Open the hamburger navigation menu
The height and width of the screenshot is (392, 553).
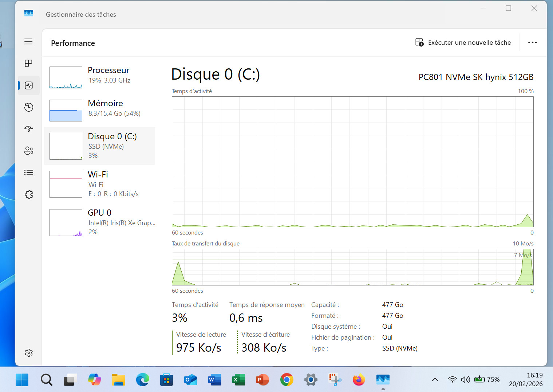(28, 41)
